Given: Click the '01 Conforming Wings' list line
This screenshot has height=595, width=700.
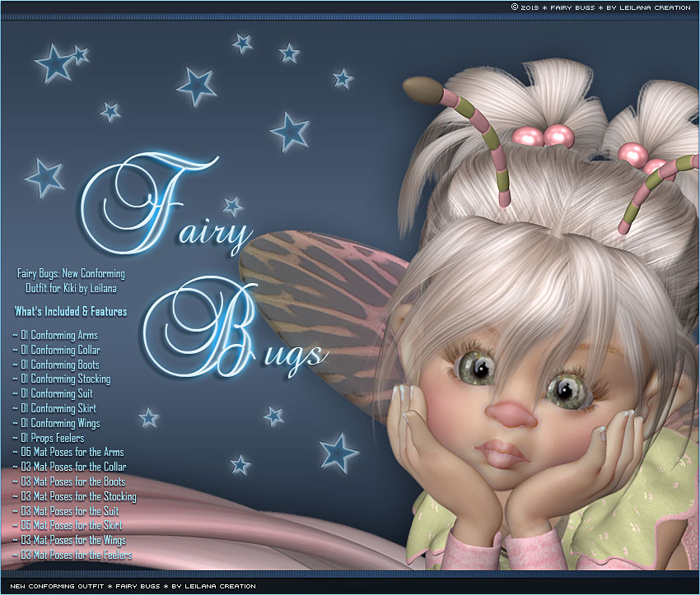Looking at the screenshot, I should (x=57, y=423).
